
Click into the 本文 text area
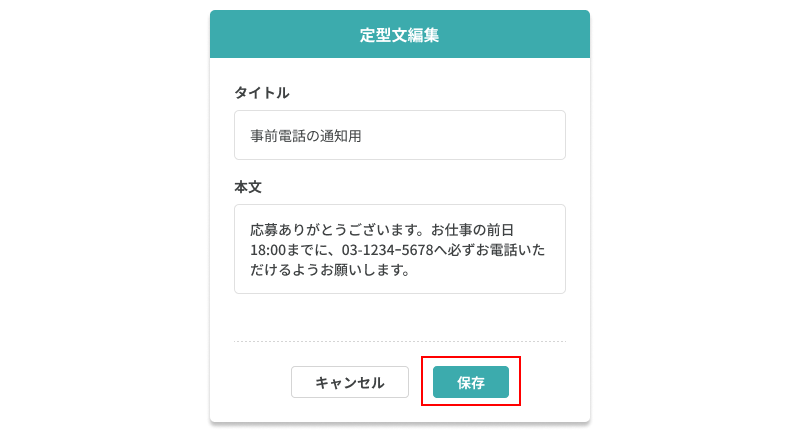399,249
